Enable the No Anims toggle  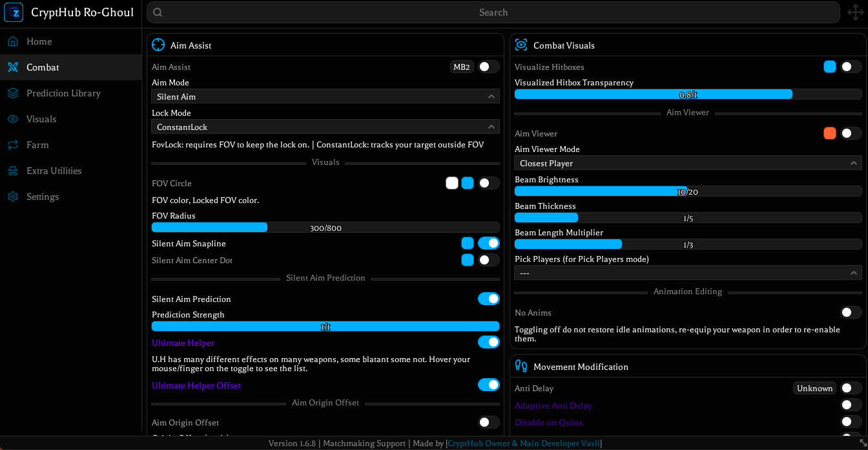coord(851,312)
